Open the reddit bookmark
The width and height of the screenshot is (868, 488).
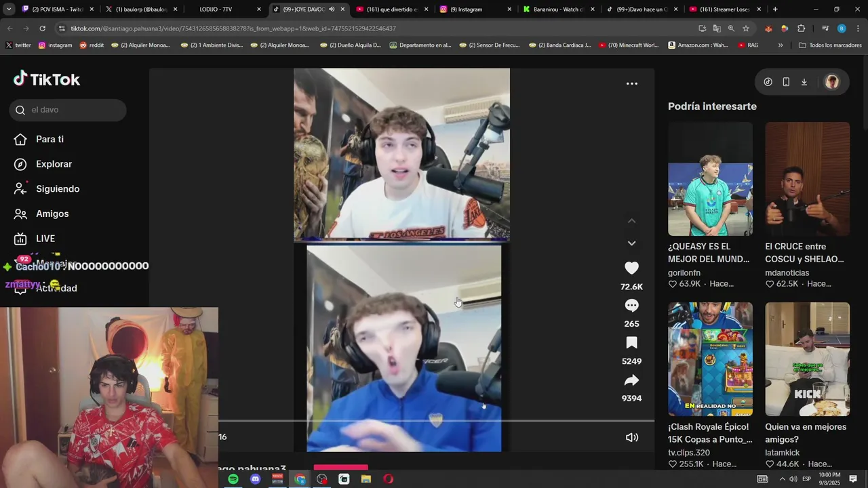(x=92, y=45)
